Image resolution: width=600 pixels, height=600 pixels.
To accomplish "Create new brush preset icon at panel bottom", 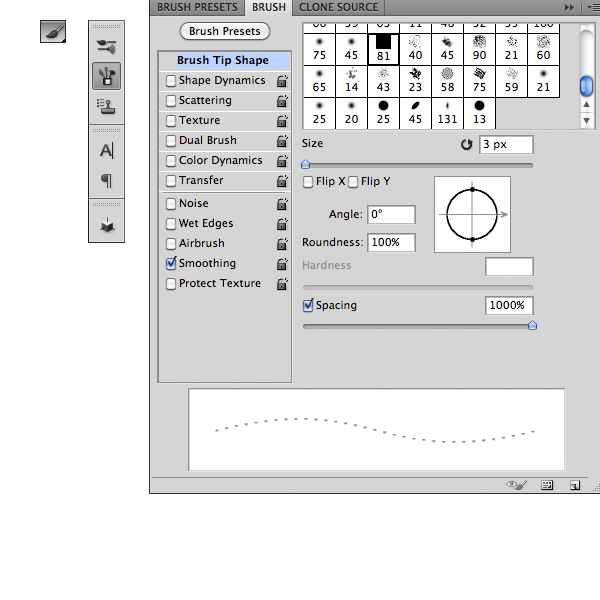I will point(575,485).
